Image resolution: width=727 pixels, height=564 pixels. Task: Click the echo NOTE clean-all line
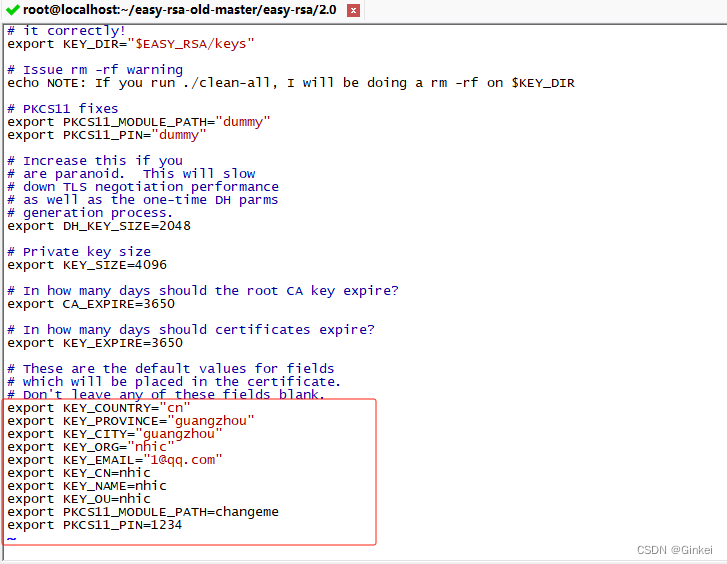pyautogui.click(x=291, y=83)
